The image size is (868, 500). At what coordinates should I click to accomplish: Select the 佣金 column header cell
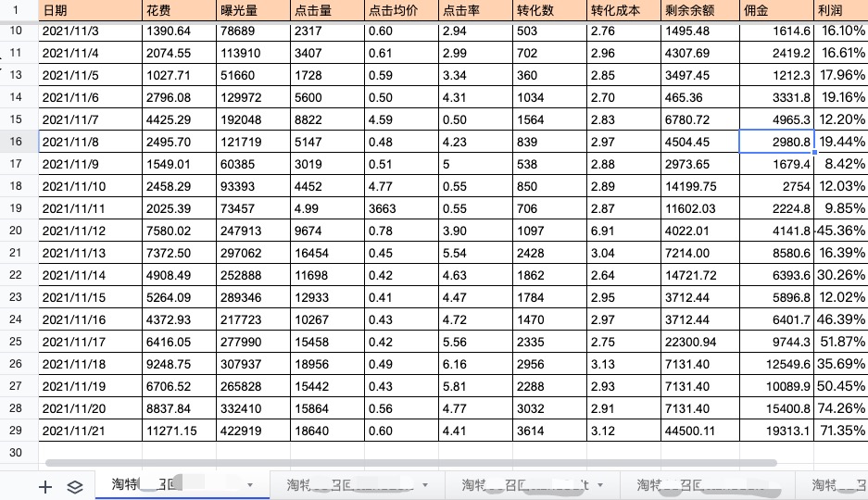(776, 10)
